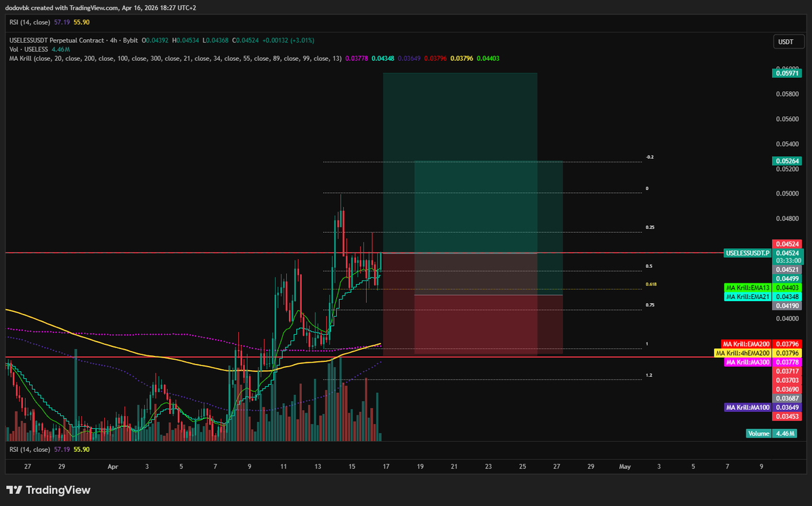This screenshot has width=812, height=506.
Task: Click the MA Krill:MA100 purple axis label
Action: point(748,407)
